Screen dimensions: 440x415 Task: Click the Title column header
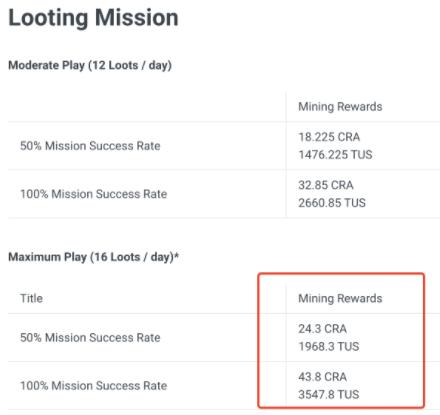coord(31,298)
